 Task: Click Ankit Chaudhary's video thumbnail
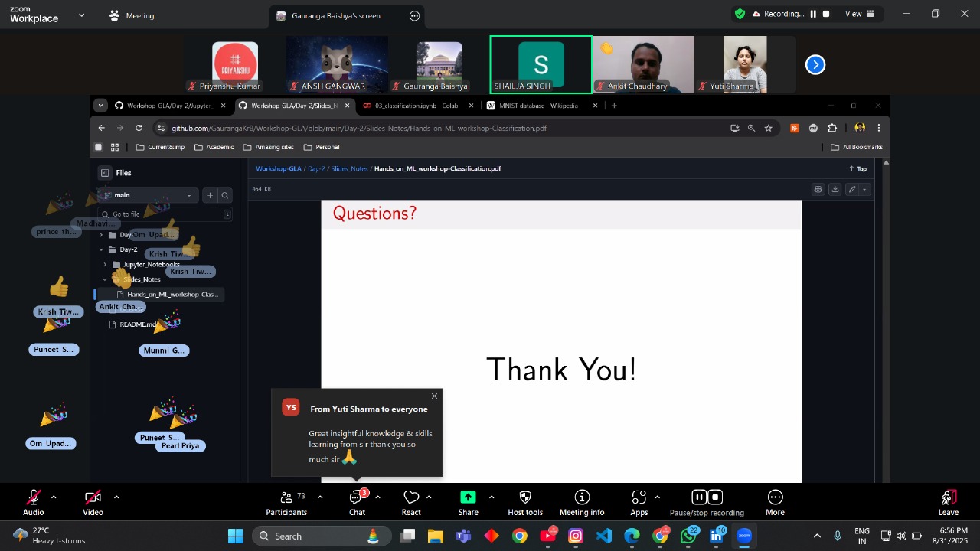[x=643, y=64]
